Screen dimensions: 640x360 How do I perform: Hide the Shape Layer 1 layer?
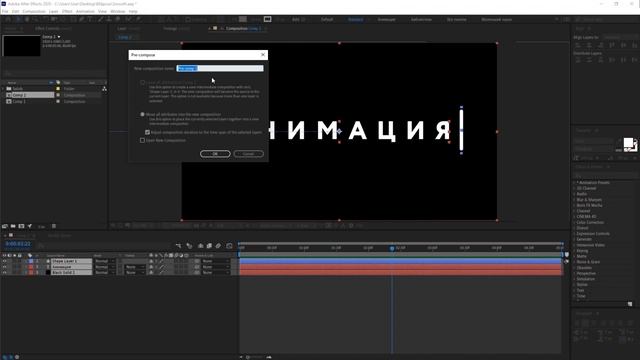pyautogui.click(x=4, y=261)
